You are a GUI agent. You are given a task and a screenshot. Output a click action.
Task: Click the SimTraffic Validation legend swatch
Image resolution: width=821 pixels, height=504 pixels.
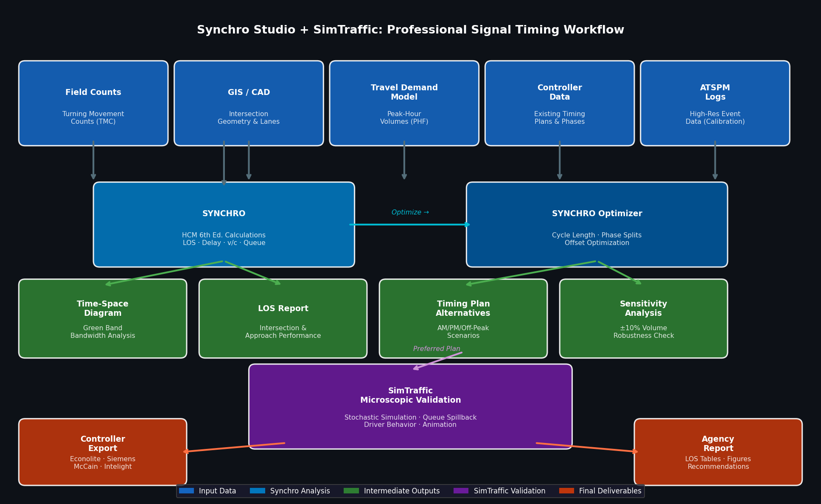[461, 491]
